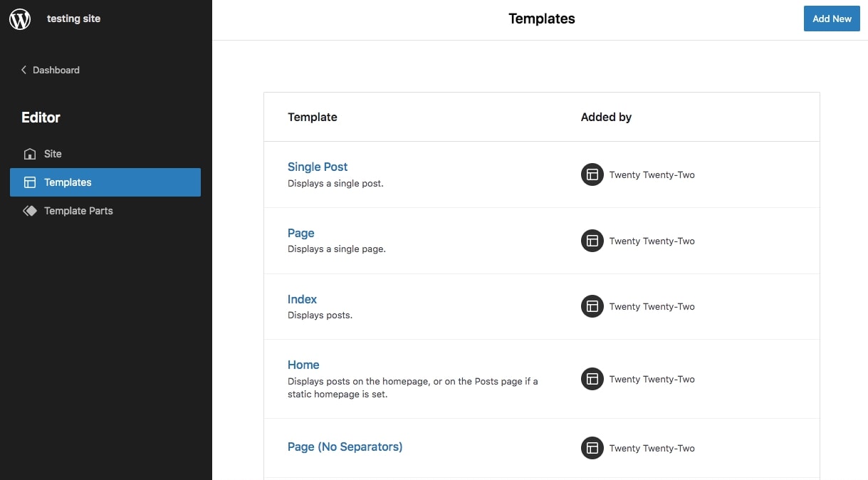
Task: Select the Site home icon in sidebar
Action: click(x=29, y=153)
